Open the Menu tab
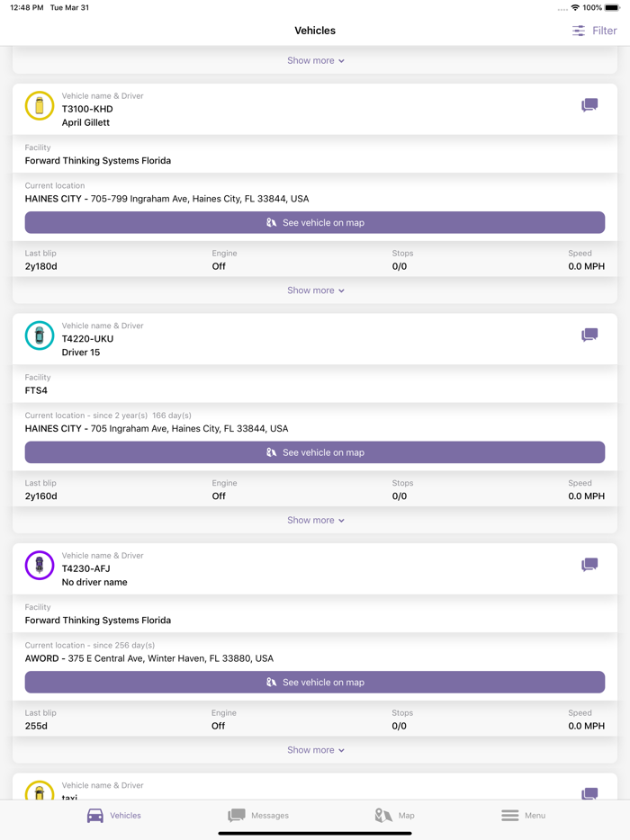 [523, 815]
